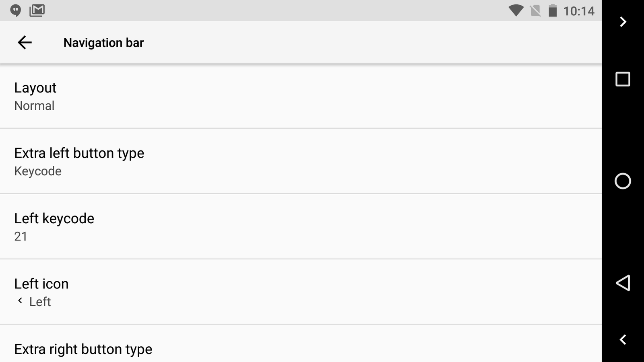
Task: Go home using the circle button
Action: [x=623, y=181]
